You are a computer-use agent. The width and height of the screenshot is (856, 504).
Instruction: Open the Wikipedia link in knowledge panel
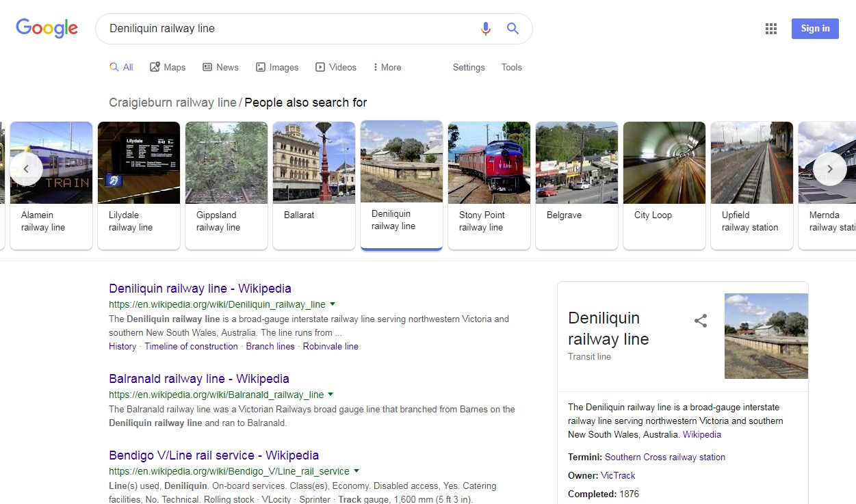click(x=702, y=435)
